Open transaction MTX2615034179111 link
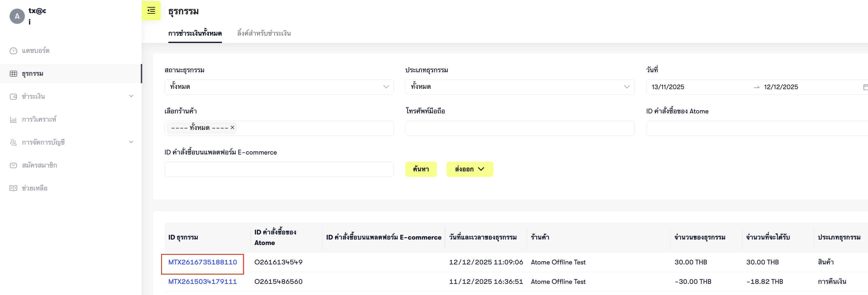This screenshot has width=868, height=295. [x=202, y=282]
